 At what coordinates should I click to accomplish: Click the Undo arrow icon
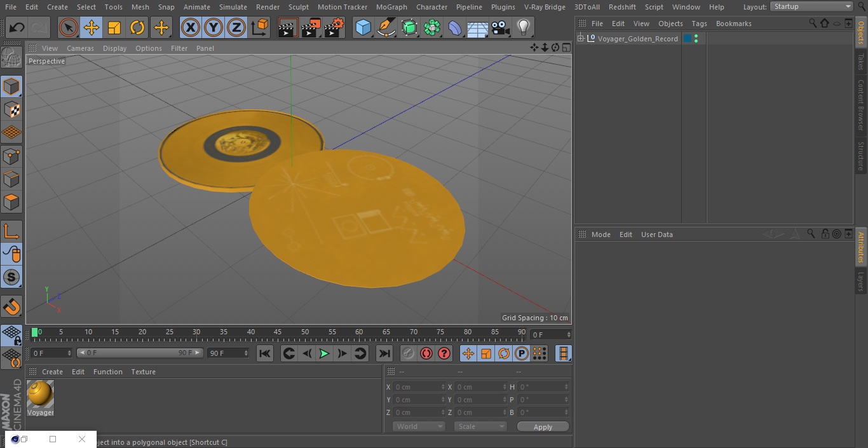coord(17,28)
